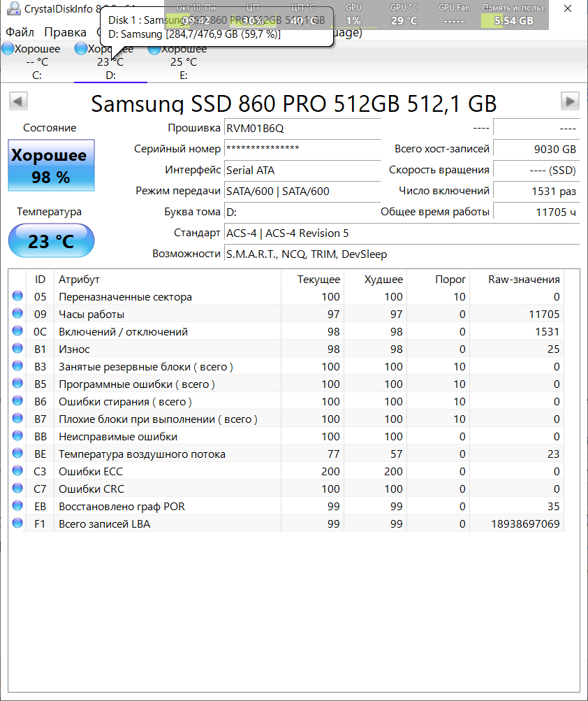Image resolution: width=588 pixels, height=701 pixels.
Task: Click the memory usage 5.54 GB overlay
Action: pyautogui.click(x=514, y=15)
